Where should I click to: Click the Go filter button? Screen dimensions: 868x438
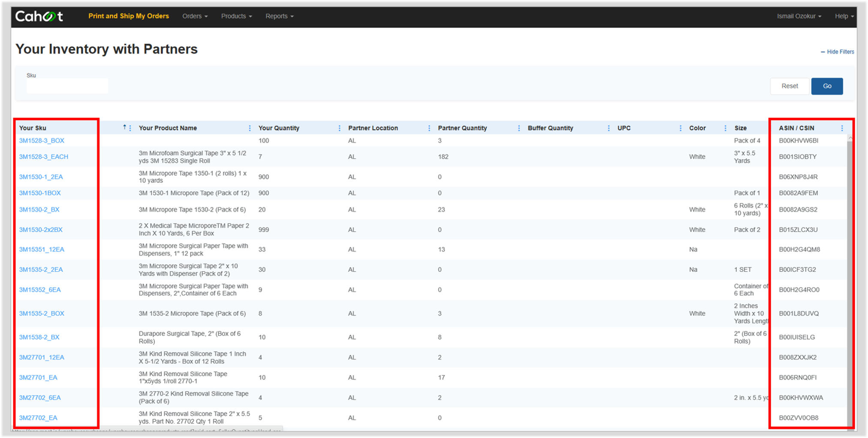827,86
